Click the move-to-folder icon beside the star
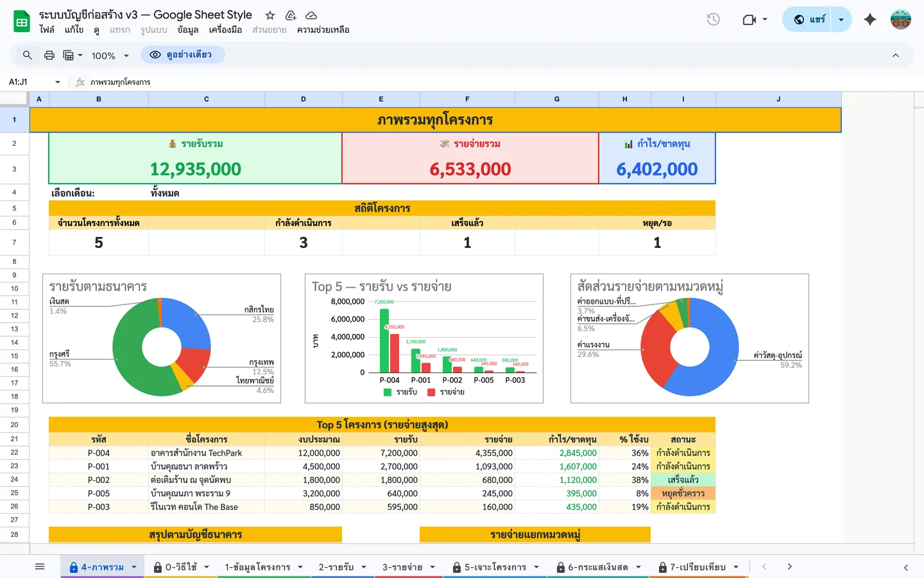 (x=291, y=15)
